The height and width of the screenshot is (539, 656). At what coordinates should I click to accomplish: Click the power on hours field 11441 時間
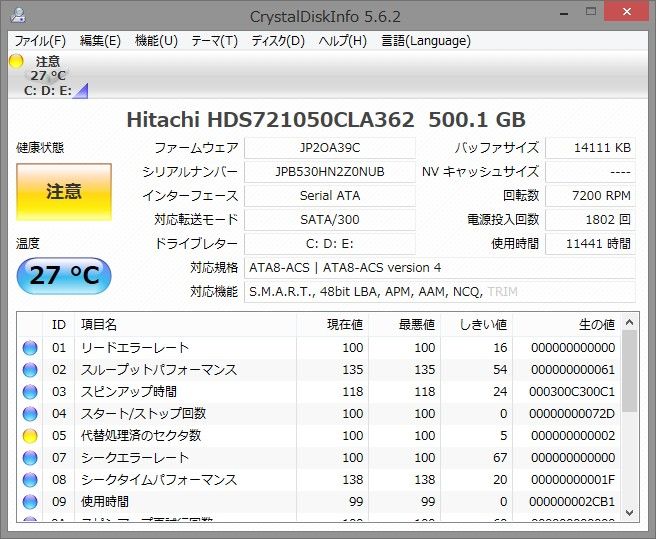point(590,244)
